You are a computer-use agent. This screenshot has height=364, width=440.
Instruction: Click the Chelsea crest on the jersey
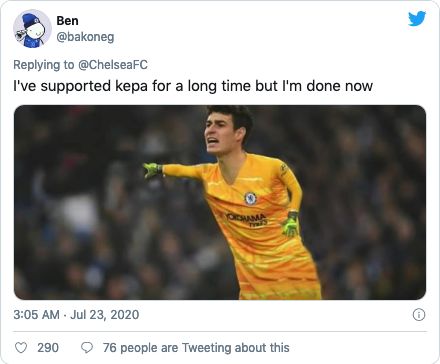click(250, 198)
